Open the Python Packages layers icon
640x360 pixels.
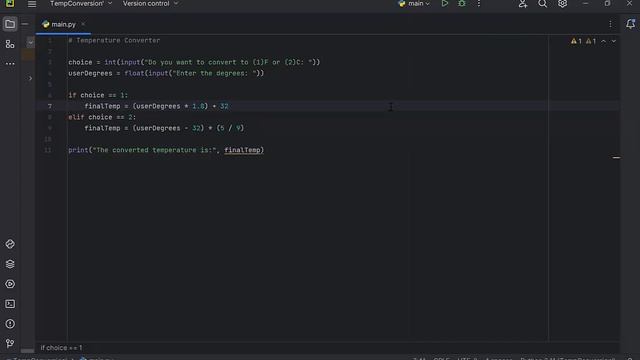(10, 264)
